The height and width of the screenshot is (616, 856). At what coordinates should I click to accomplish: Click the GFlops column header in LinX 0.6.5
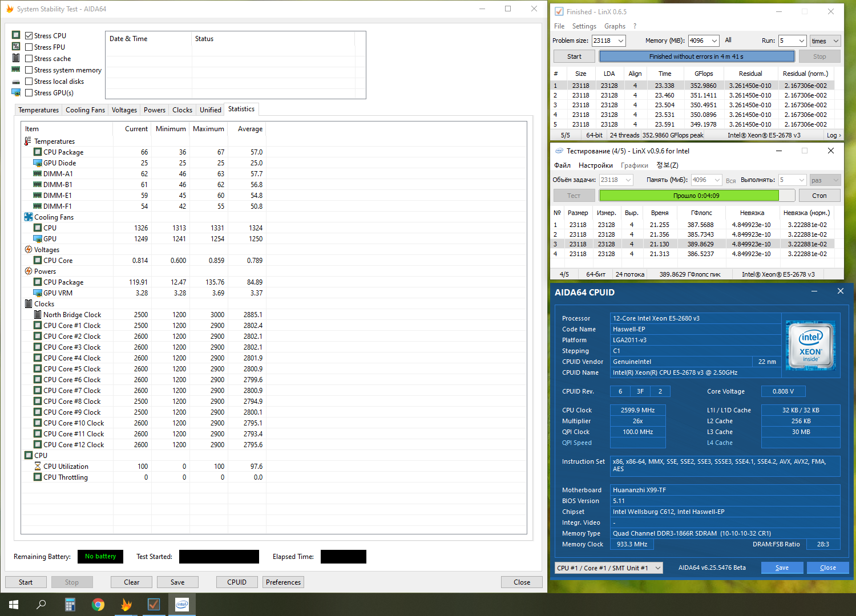704,74
